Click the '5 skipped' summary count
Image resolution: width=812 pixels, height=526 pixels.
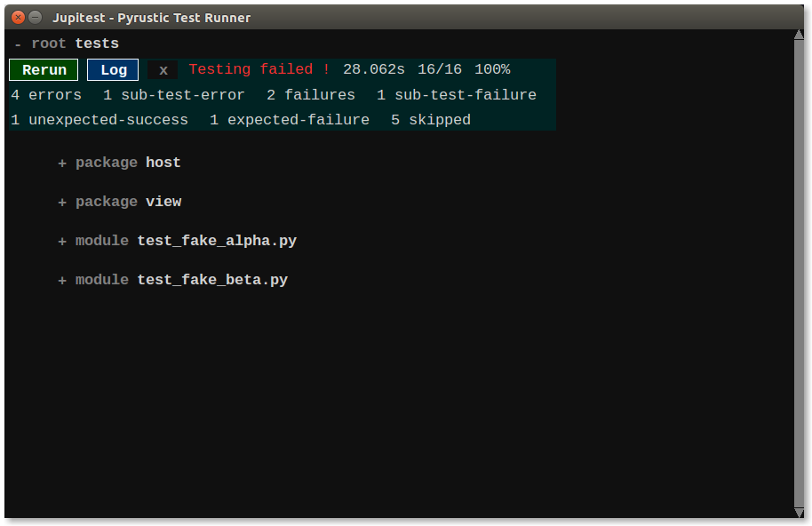click(x=431, y=120)
